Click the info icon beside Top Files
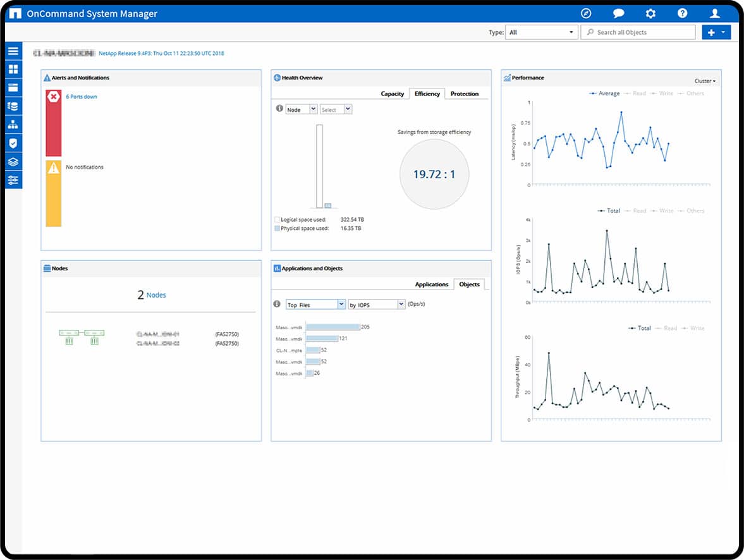 277,304
